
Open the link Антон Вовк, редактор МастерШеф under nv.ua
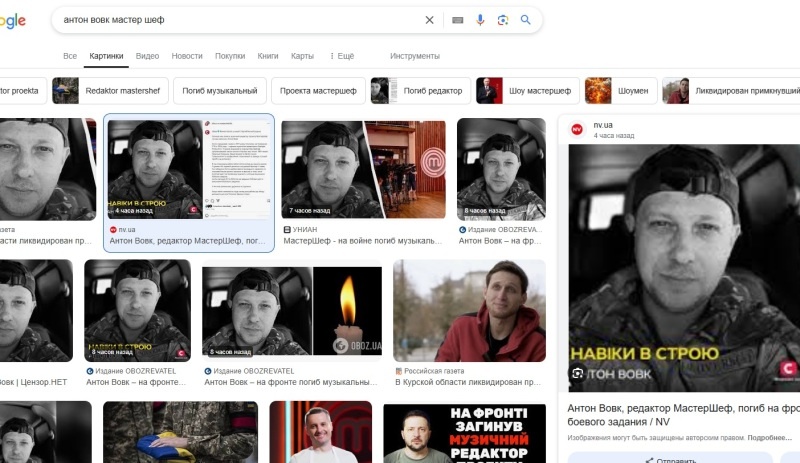pos(187,241)
